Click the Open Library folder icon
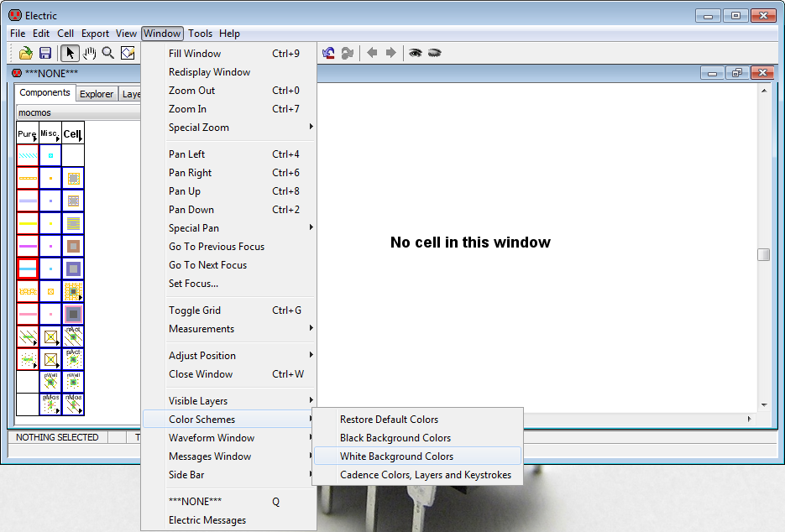Viewport: 785px width, 532px height. coord(26,53)
